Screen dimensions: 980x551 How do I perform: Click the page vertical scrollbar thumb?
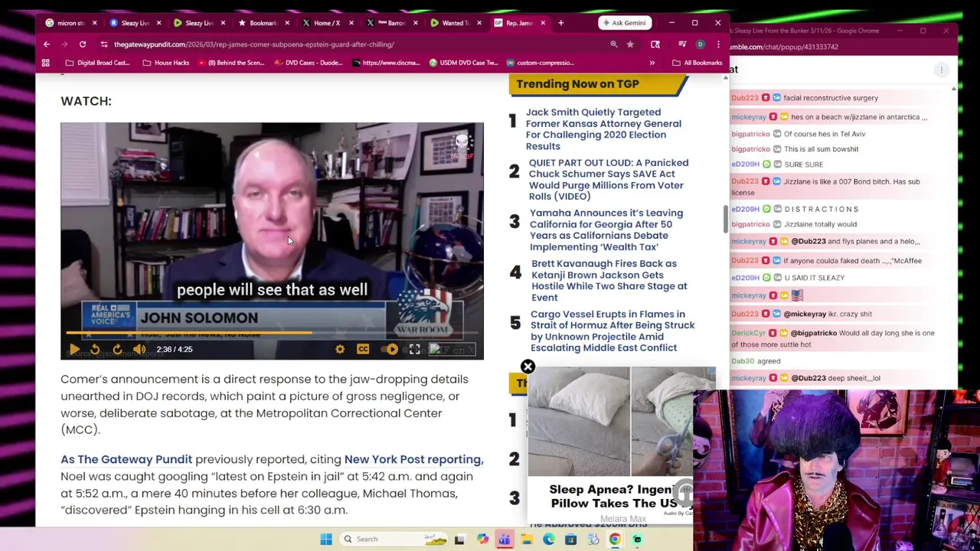[x=725, y=220]
